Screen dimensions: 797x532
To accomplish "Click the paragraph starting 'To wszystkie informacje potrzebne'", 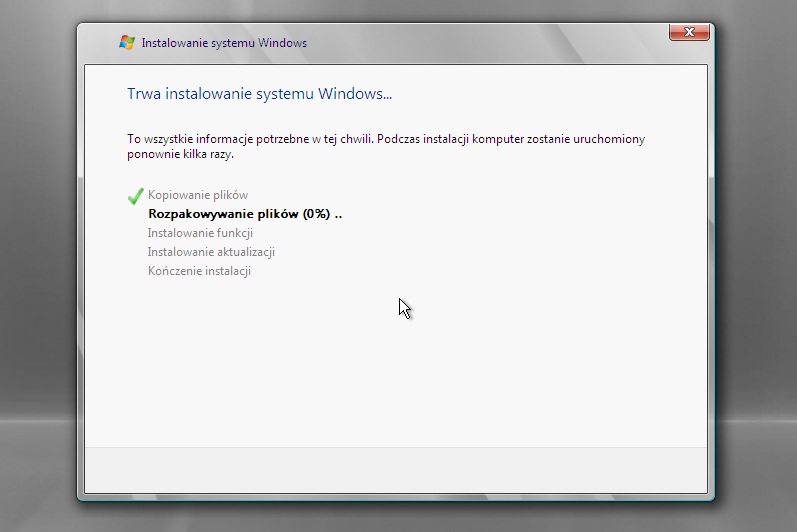I will [386, 146].
